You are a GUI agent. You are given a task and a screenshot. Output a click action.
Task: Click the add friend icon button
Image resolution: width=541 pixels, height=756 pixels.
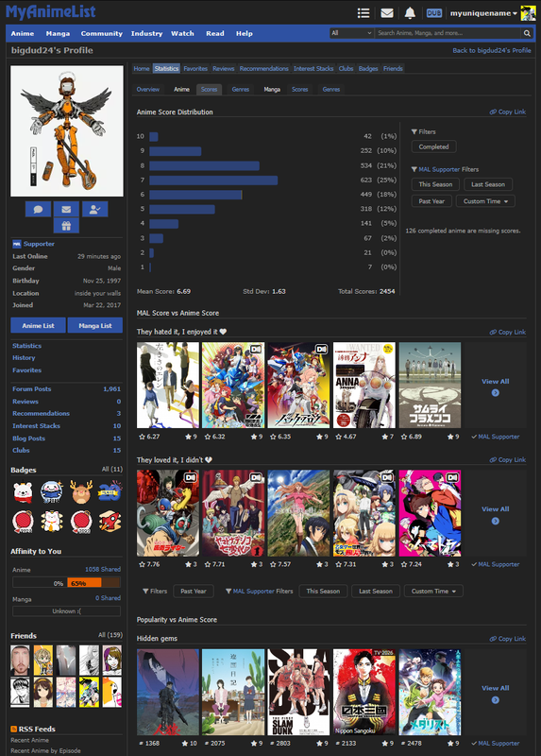pyautogui.click(x=95, y=209)
